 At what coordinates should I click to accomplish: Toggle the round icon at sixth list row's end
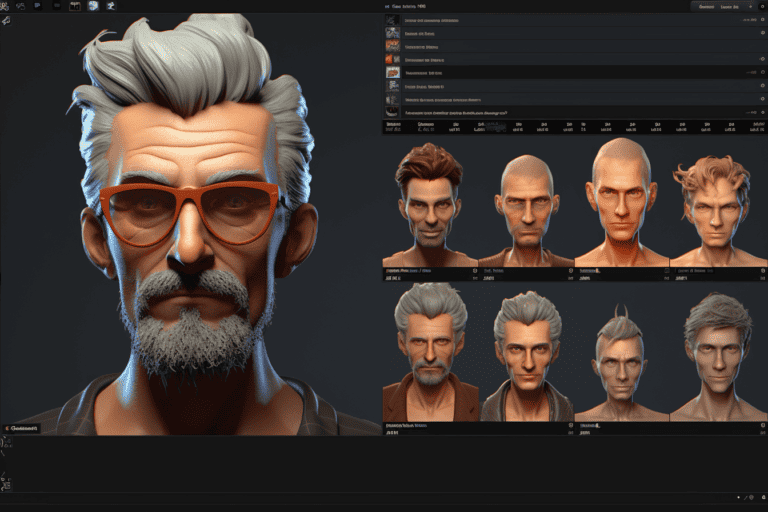tap(763, 86)
